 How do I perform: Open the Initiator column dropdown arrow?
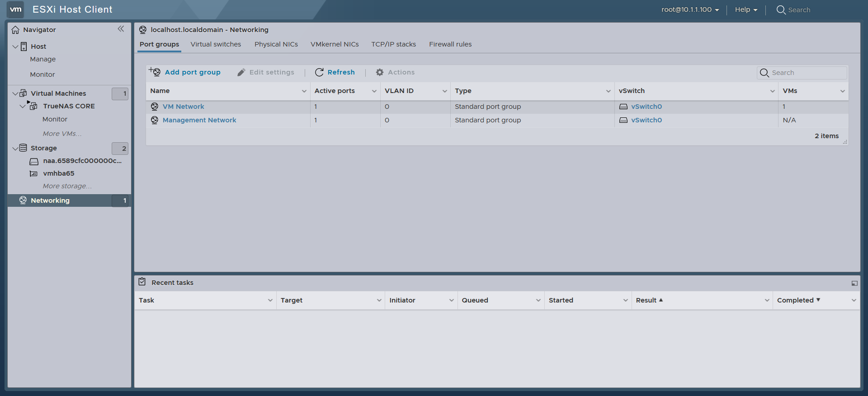tap(452, 300)
